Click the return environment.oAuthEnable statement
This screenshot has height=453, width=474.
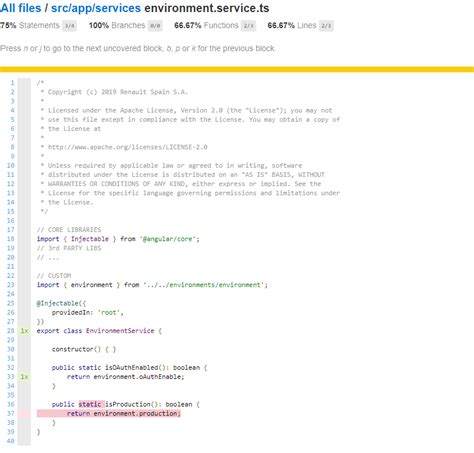(126, 377)
